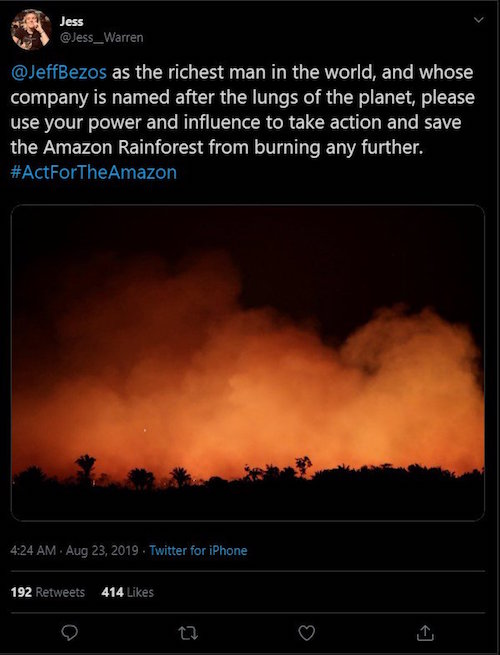Open the attached burning rainforest photo
This screenshot has width=500, height=655.
pyautogui.click(x=248, y=363)
